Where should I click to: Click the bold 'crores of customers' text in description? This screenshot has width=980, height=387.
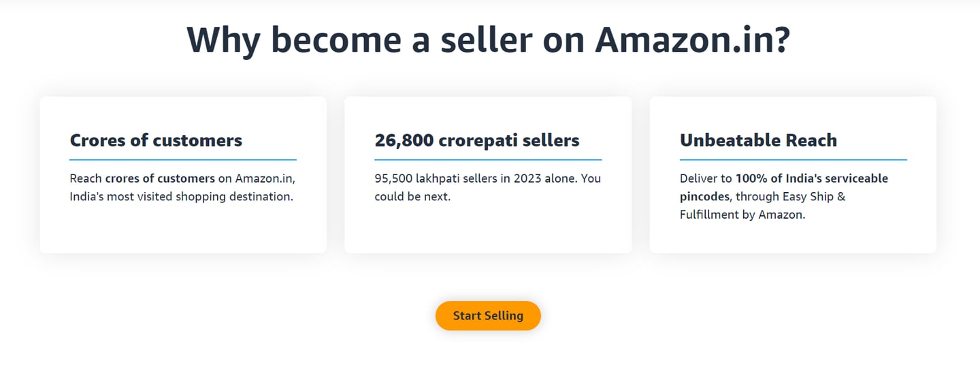(160, 179)
